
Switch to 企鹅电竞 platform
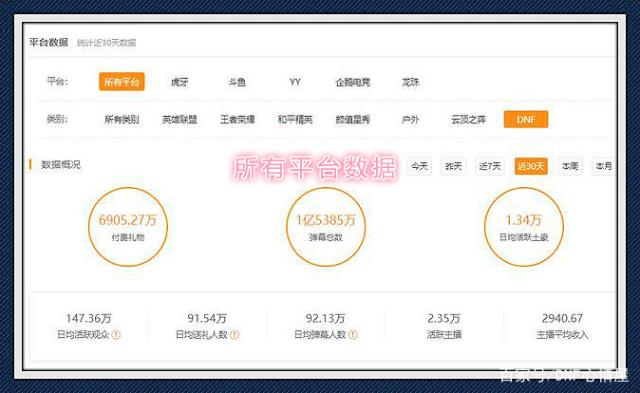[353, 82]
